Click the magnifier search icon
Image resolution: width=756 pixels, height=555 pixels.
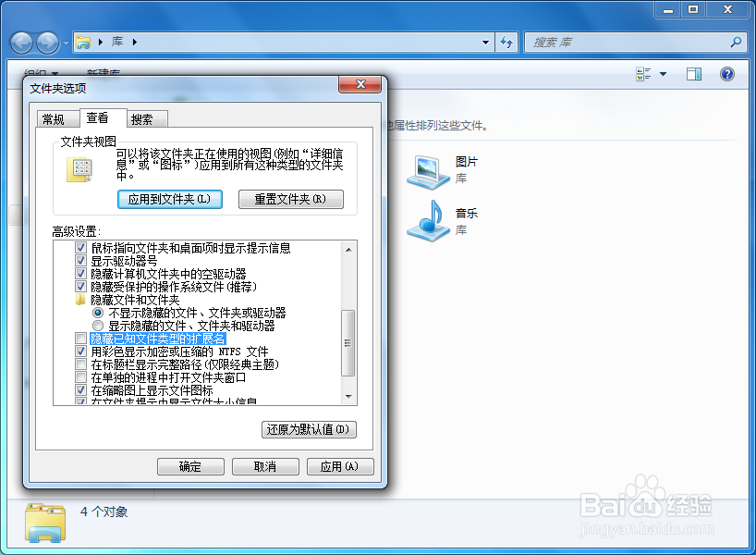click(x=736, y=43)
